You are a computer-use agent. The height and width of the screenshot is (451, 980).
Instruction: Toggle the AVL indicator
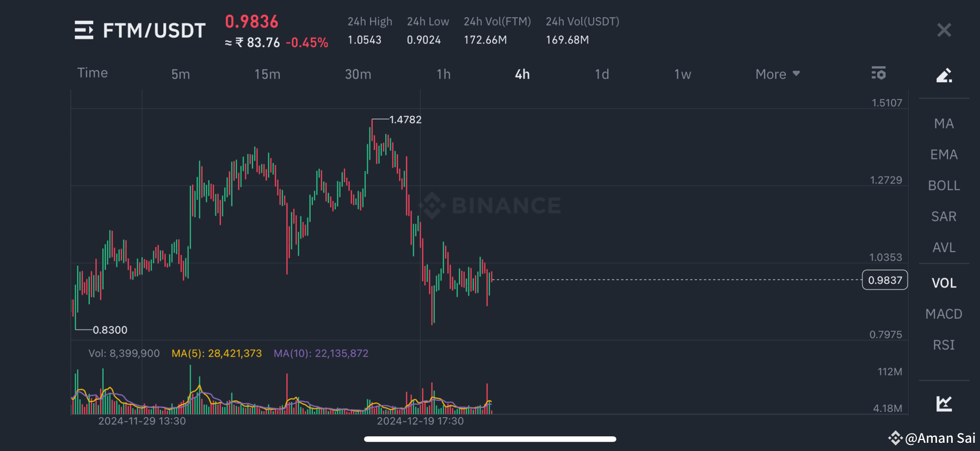[944, 247]
